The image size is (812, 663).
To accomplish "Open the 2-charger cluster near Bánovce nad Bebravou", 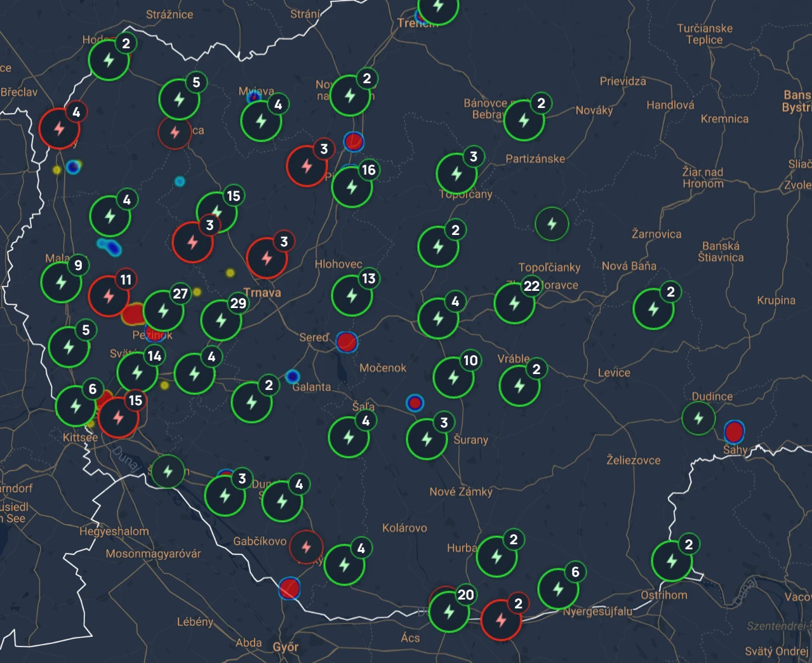I will click(x=524, y=120).
